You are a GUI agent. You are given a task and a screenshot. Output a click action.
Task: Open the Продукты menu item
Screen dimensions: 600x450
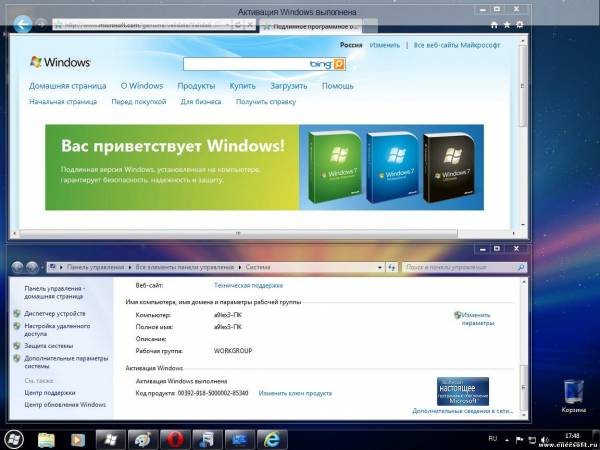[x=196, y=86]
